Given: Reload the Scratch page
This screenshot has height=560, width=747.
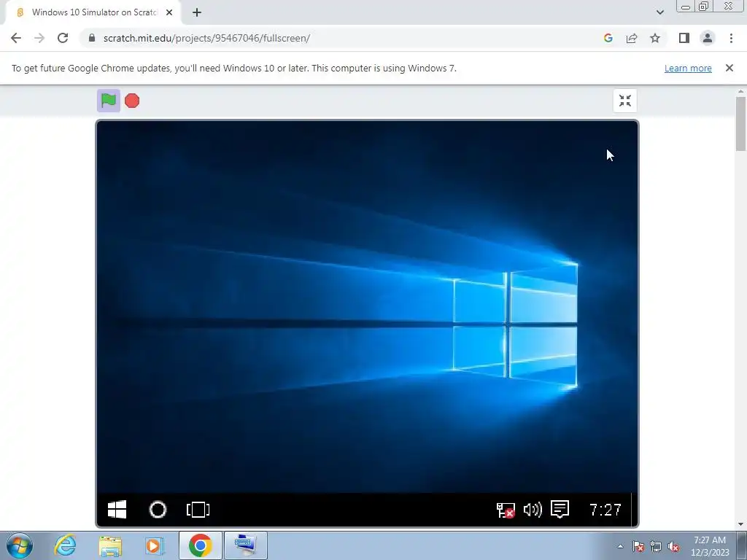Looking at the screenshot, I should tap(63, 38).
